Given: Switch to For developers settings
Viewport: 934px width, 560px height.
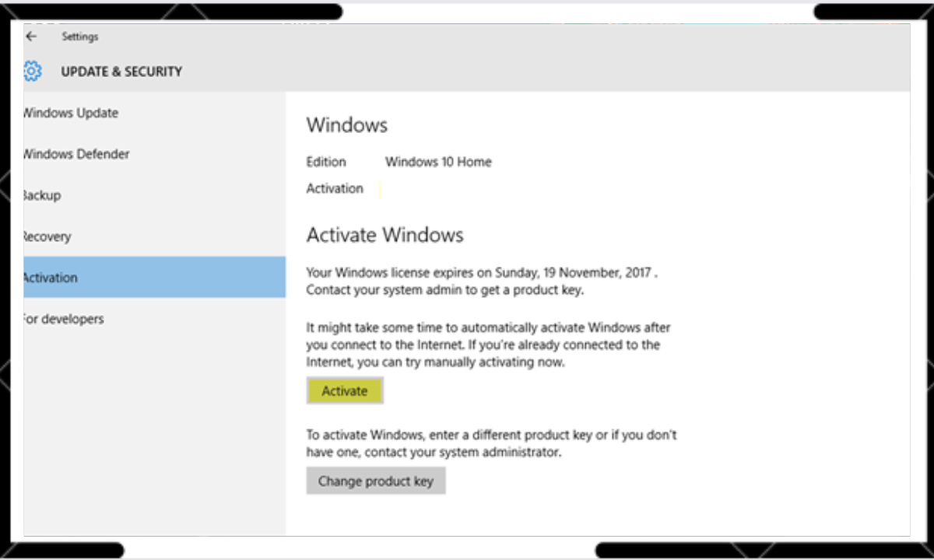Looking at the screenshot, I should tap(64, 319).
